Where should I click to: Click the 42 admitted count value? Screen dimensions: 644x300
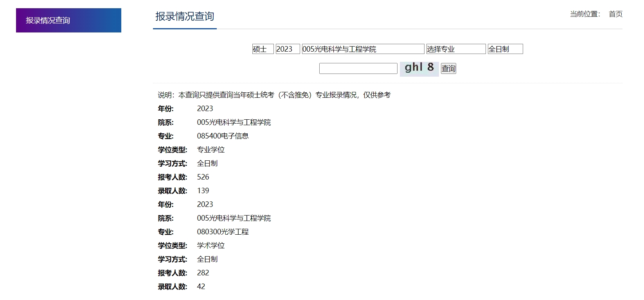pos(201,287)
